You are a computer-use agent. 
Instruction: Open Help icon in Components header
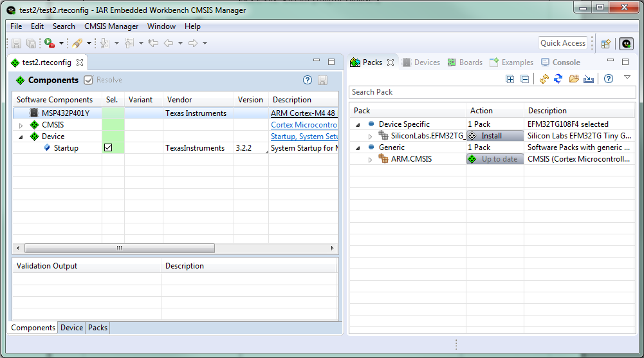point(308,80)
